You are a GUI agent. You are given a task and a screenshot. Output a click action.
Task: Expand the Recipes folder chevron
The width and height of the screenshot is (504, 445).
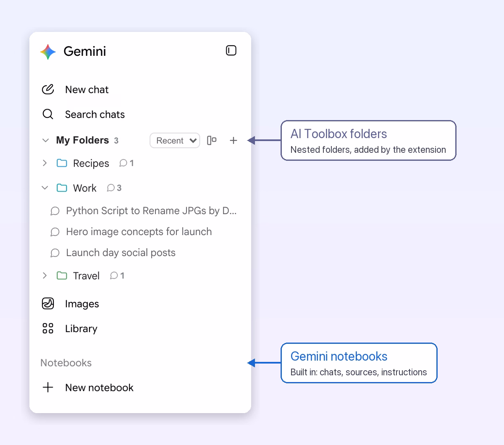(45, 163)
